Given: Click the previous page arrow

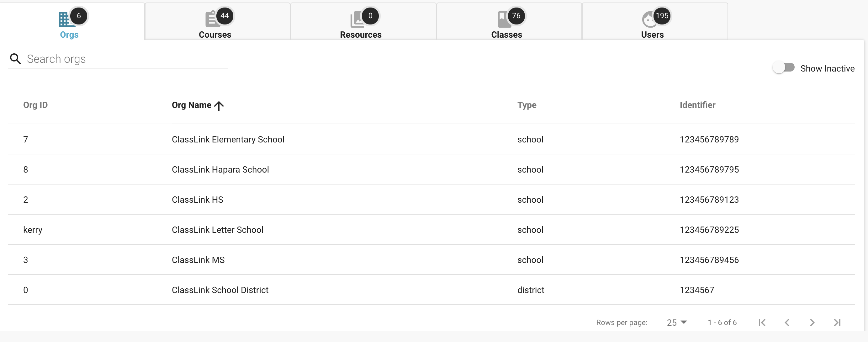Looking at the screenshot, I should coord(787,323).
